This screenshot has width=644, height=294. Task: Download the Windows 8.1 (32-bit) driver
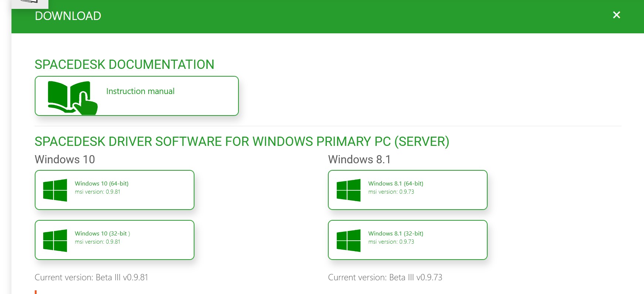pos(396,234)
